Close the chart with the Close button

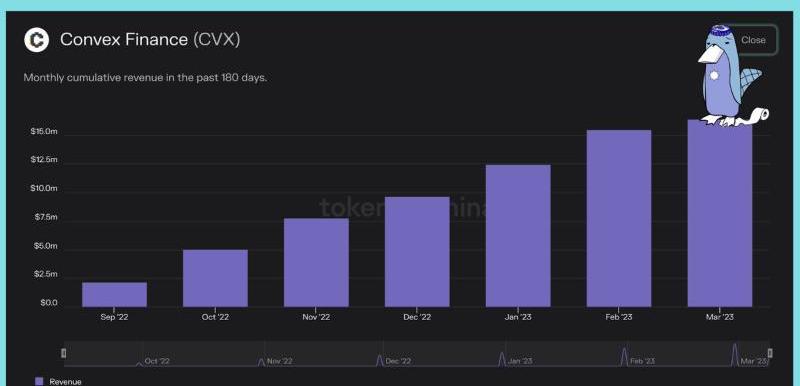coord(753,40)
